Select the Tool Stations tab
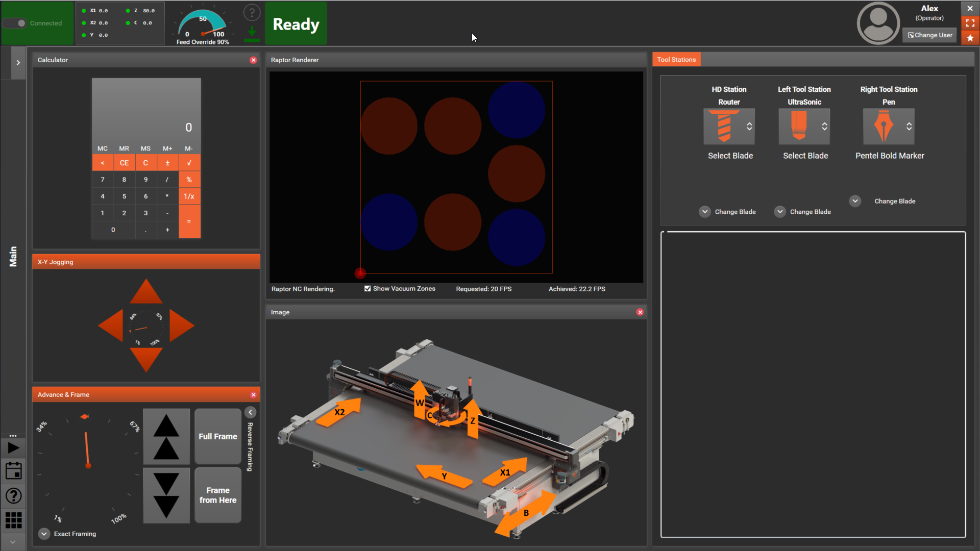980x551 pixels. click(x=676, y=60)
